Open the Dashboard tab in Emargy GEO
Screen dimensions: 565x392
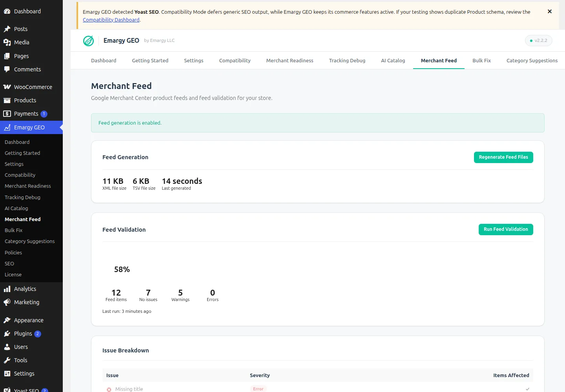[x=104, y=61]
